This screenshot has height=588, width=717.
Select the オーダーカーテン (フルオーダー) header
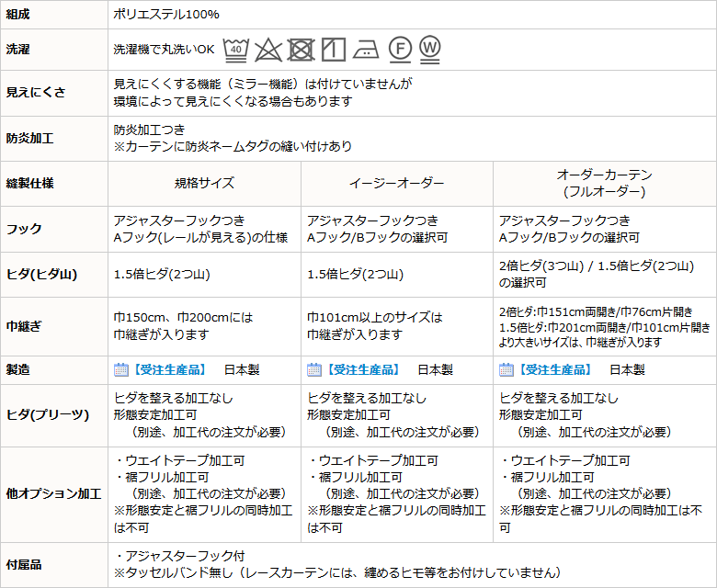(604, 183)
